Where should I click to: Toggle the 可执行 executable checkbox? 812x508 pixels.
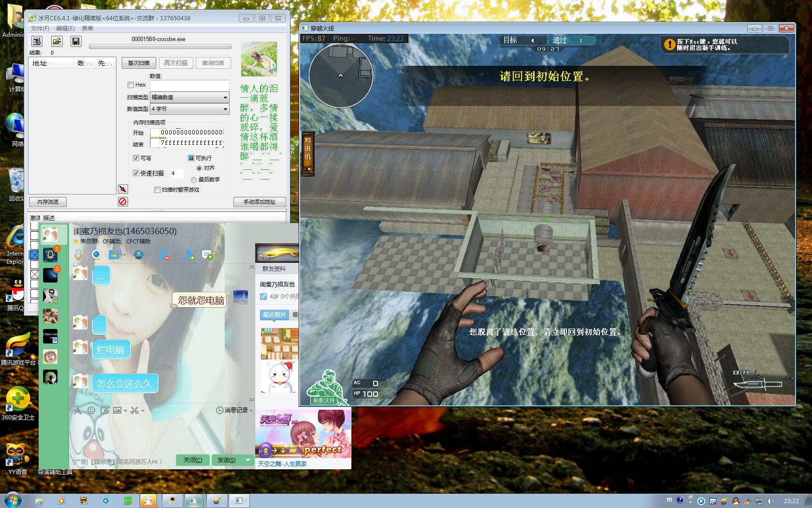pos(191,158)
